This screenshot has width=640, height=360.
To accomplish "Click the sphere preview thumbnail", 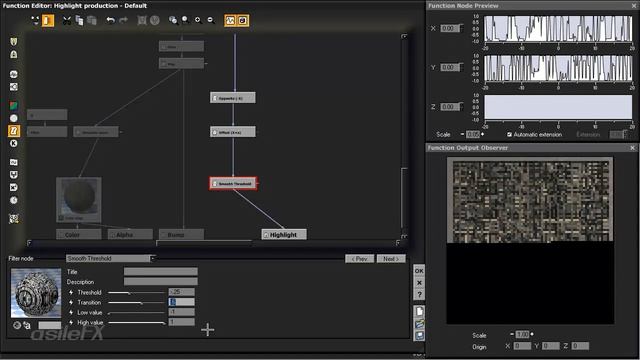I will (36, 293).
